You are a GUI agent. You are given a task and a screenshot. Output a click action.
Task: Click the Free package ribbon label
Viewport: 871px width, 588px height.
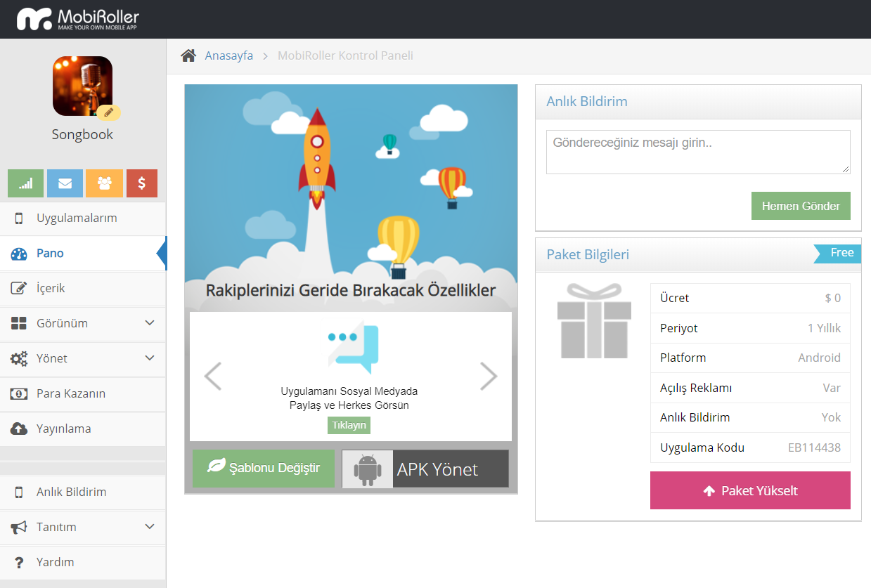838,253
